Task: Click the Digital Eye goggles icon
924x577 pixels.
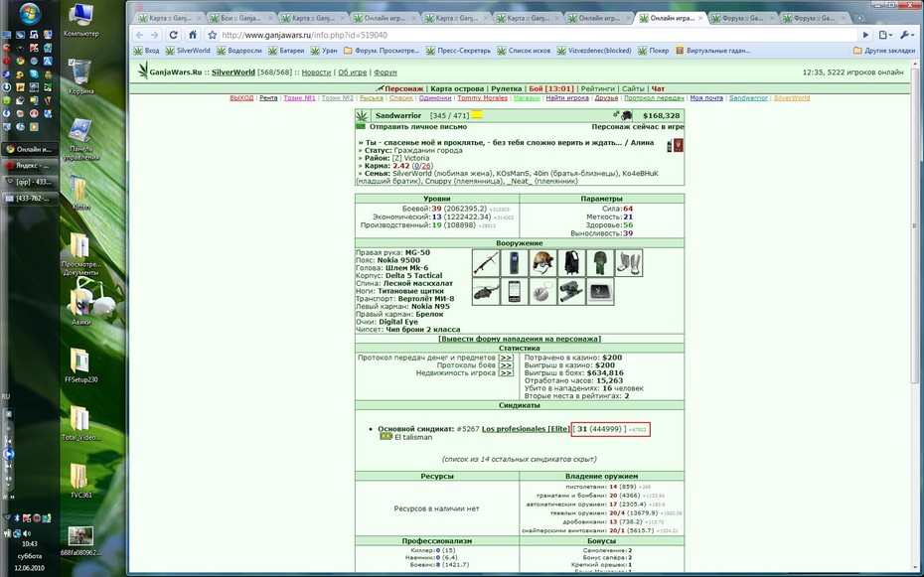Action: coord(571,291)
